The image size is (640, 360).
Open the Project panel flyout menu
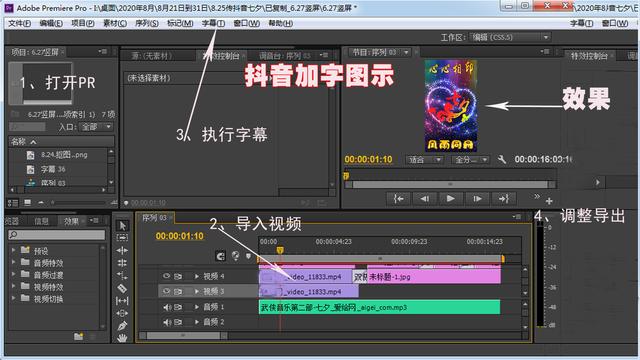(102, 51)
